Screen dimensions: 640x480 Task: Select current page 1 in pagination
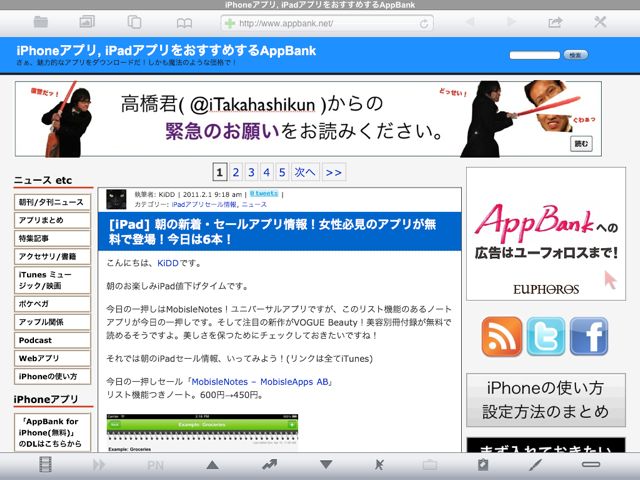[220, 172]
